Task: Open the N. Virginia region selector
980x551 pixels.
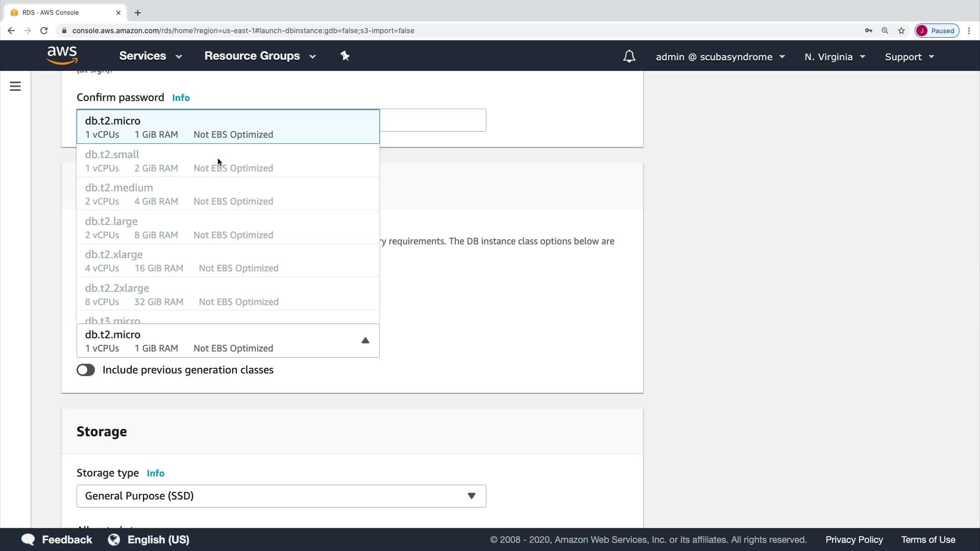Action: click(x=835, y=57)
